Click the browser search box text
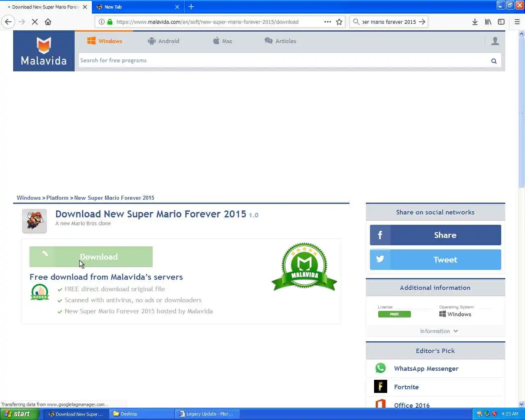This screenshot has width=525, height=420. (x=389, y=22)
